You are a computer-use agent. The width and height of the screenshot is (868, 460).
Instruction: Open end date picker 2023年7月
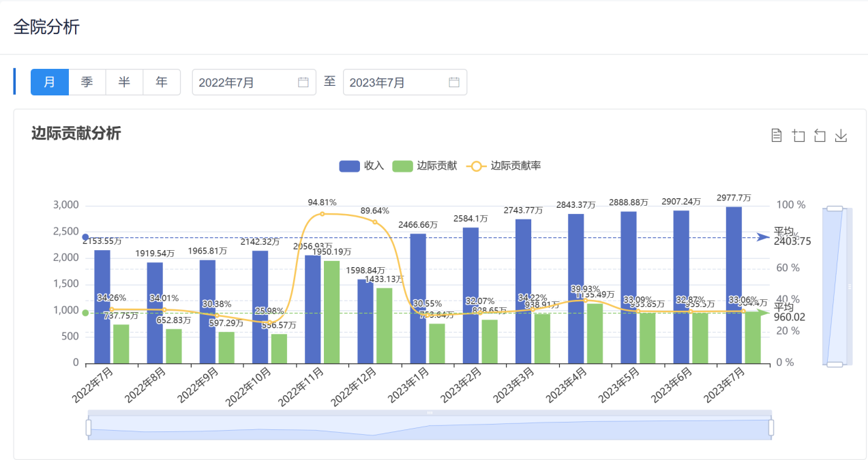pos(396,82)
